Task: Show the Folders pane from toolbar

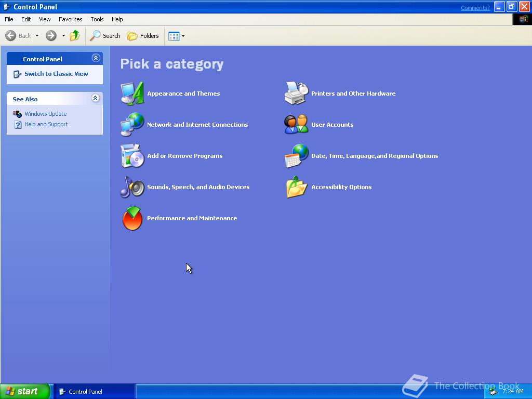Action: [x=142, y=36]
